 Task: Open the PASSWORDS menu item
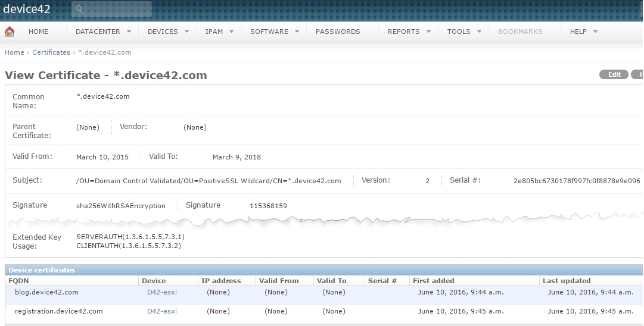(x=338, y=32)
